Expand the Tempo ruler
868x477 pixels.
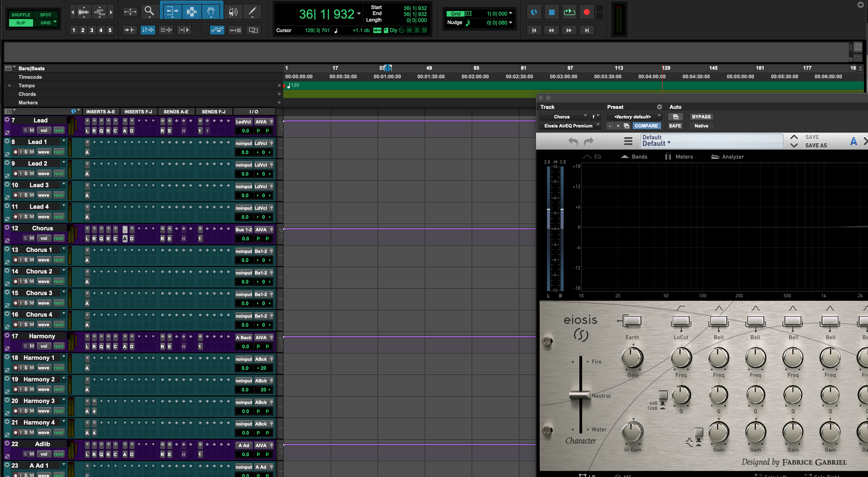click(x=10, y=86)
